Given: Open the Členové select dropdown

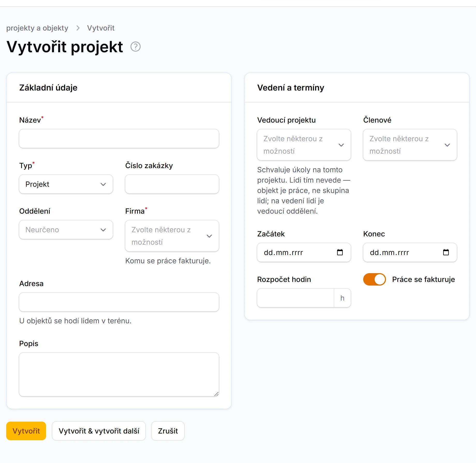Looking at the screenshot, I should pos(410,145).
